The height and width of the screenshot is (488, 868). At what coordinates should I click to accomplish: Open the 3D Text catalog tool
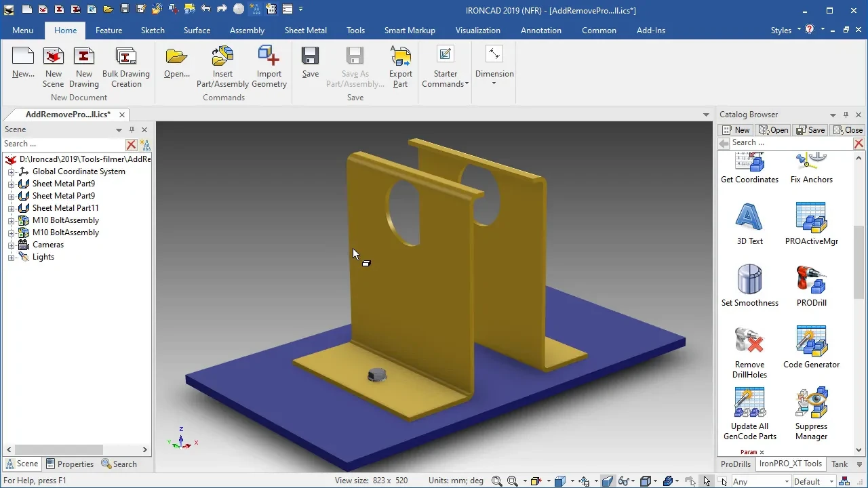[x=750, y=224]
